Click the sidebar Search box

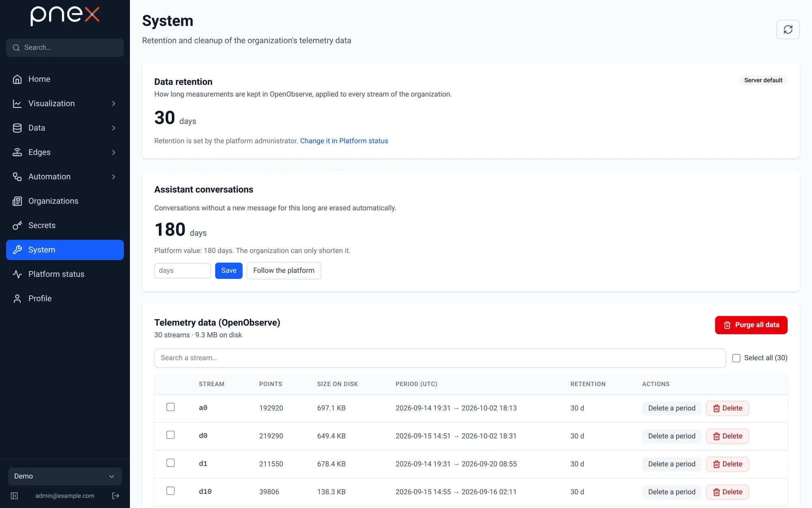tap(65, 48)
